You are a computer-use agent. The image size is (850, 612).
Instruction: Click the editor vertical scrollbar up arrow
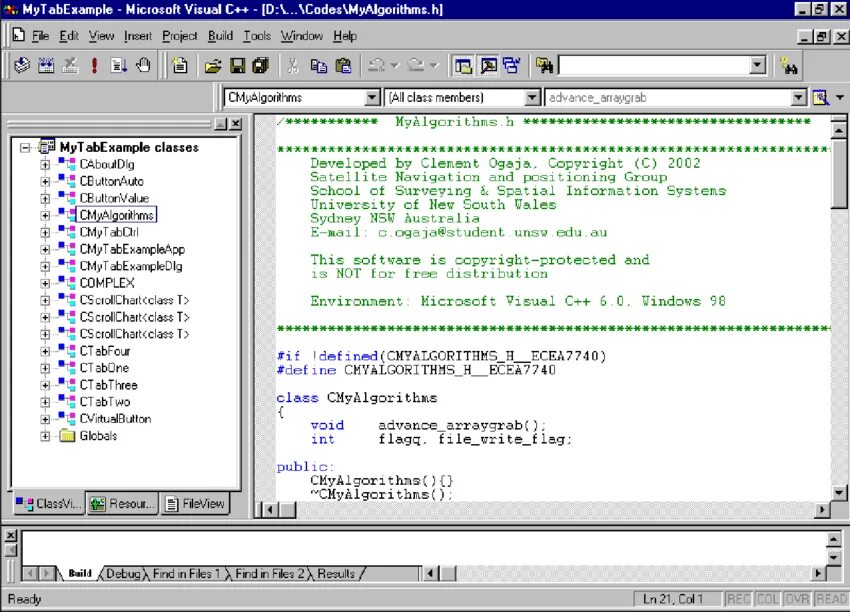click(x=839, y=130)
